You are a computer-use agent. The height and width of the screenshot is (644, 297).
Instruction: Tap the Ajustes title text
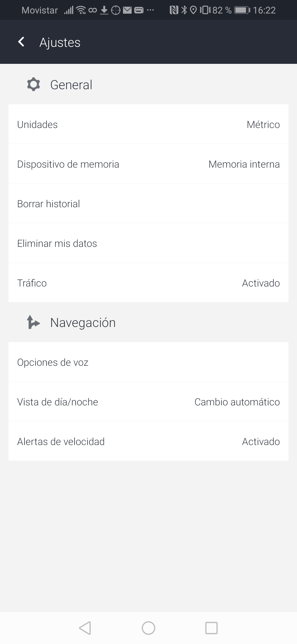(x=60, y=42)
